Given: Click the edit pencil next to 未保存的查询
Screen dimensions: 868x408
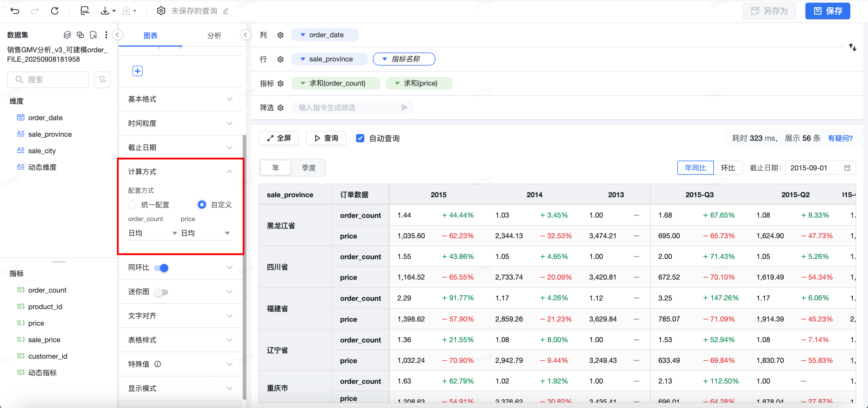Looking at the screenshot, I should coord(226,11).
